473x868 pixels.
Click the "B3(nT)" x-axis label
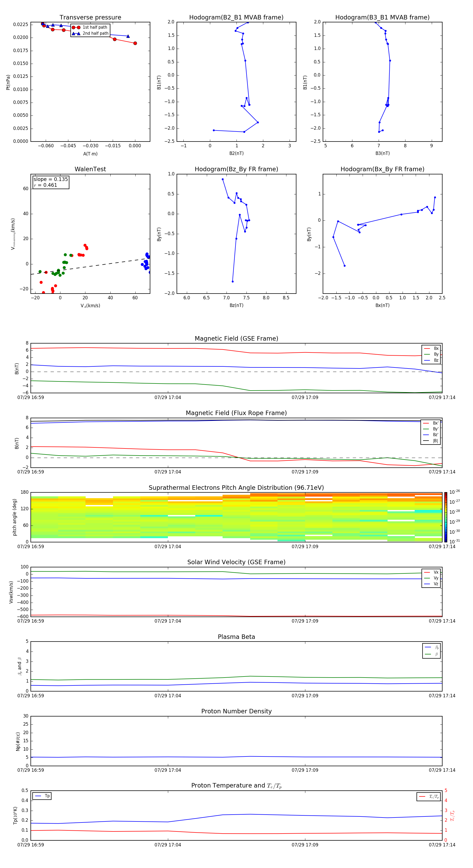pos(382,153)
